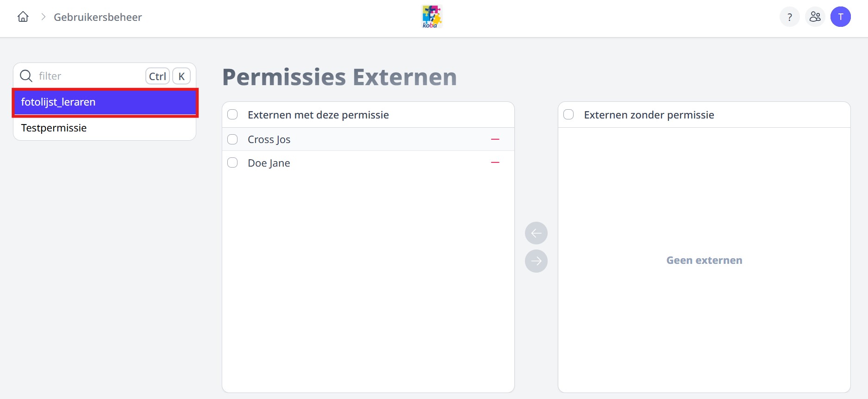Click the home icon in the breadcrumb
The image size is (868, 399).
(x=23, y=17)
